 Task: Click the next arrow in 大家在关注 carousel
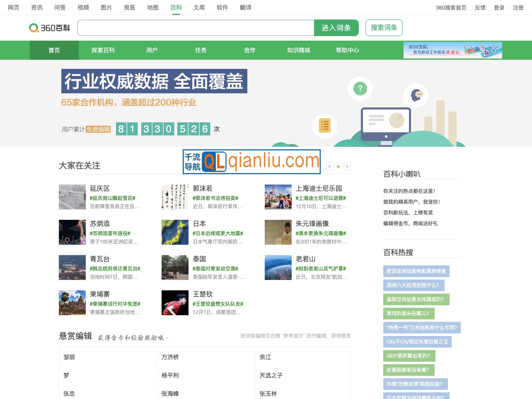(x=347, y=166)
